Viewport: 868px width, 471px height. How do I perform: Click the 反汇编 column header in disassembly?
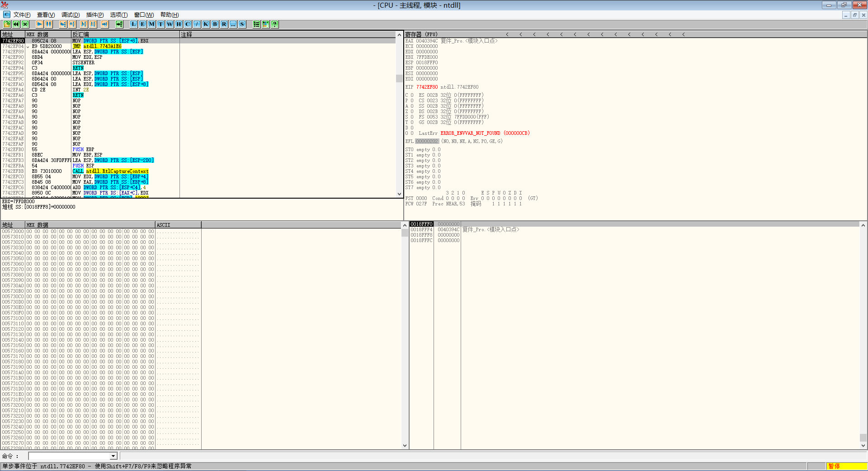125,34
